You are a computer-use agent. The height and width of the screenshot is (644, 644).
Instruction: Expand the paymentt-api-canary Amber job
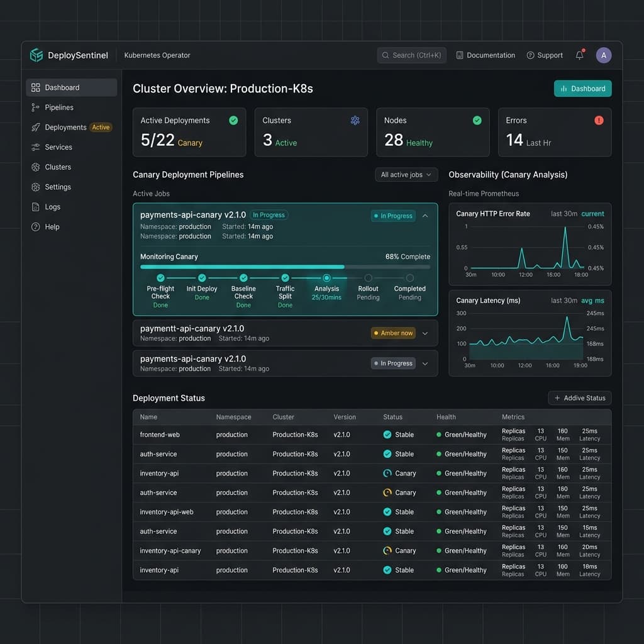coord(425,333)
